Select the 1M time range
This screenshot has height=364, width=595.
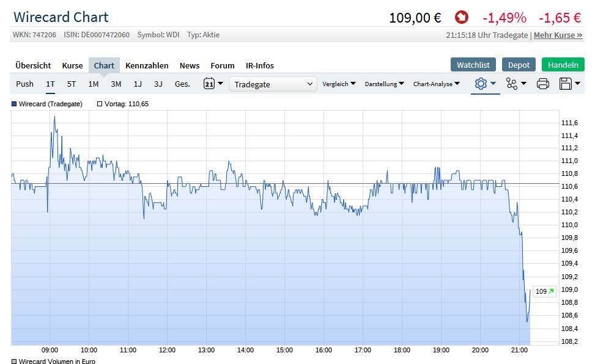click(94, 84)
